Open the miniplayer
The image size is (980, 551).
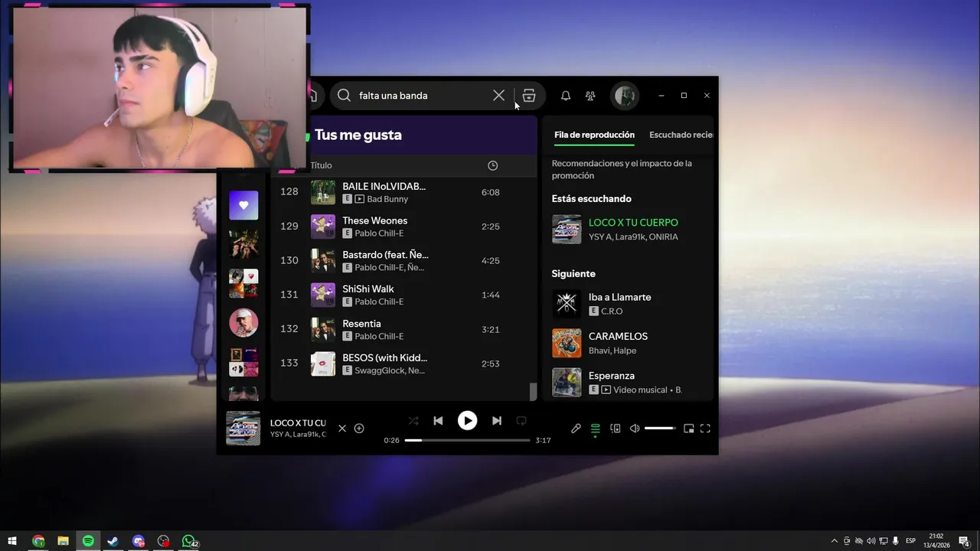(688, 429)
